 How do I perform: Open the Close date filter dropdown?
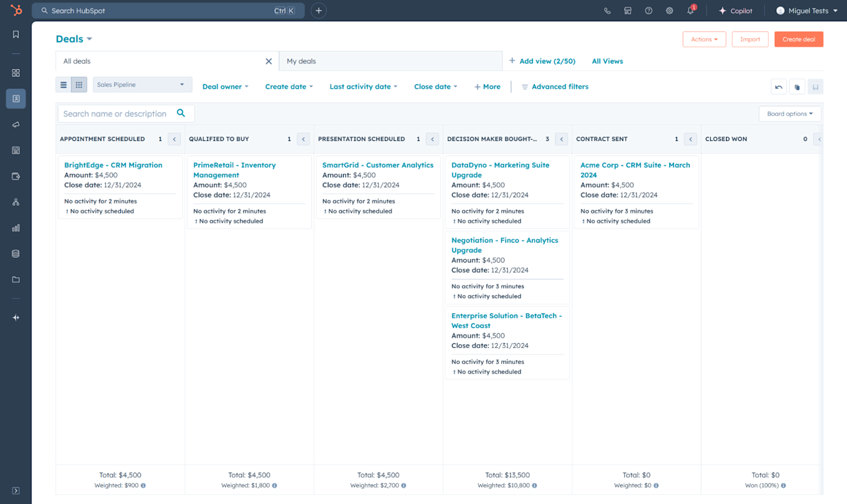tap(436, 87)
